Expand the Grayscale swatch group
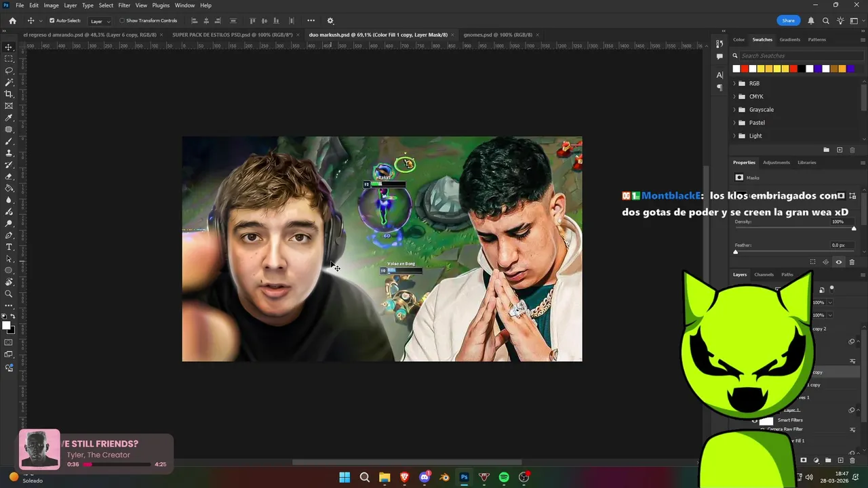 click(734, 110)
